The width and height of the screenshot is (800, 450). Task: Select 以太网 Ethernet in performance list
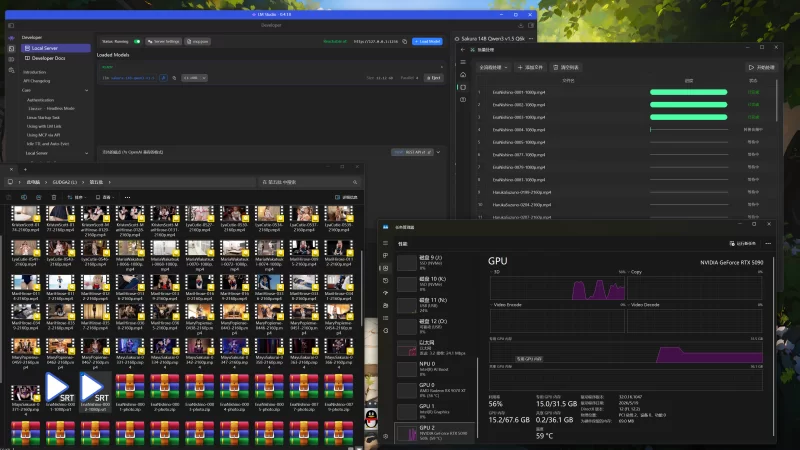(435, 348)
